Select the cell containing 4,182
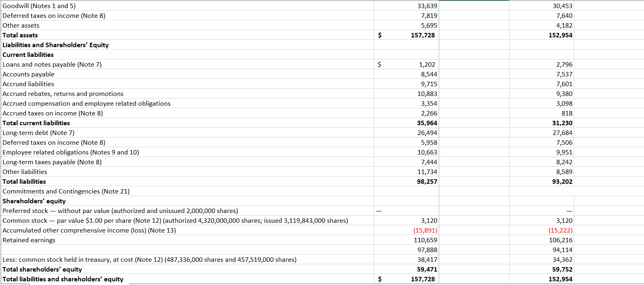Image resolution: width=644 pixels, height=285 pixels. (542, 25)
